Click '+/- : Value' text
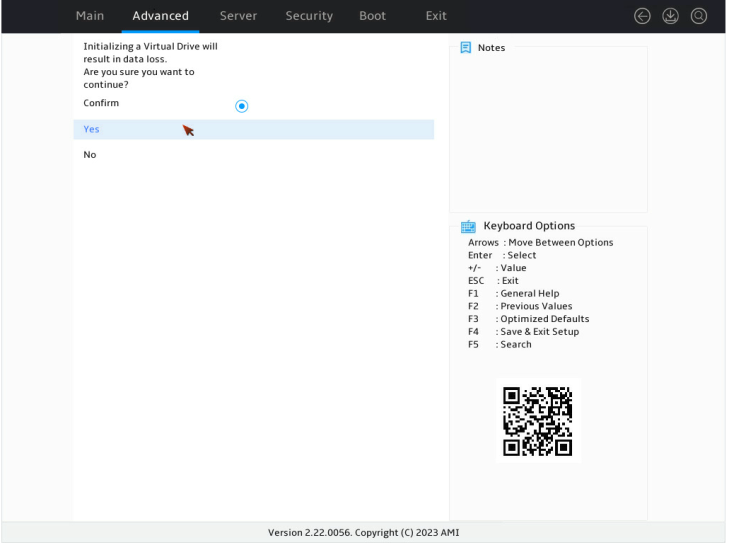Viewport: 729px width, 545px height. point(497,268)
